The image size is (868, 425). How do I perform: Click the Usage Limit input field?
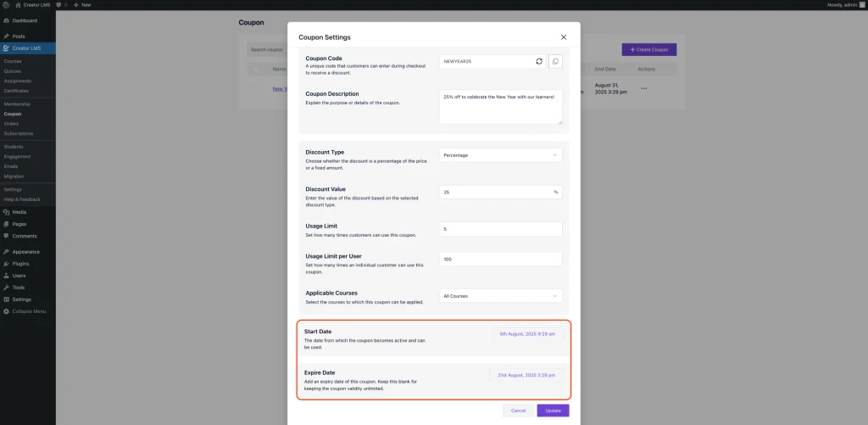click(501, 229)
